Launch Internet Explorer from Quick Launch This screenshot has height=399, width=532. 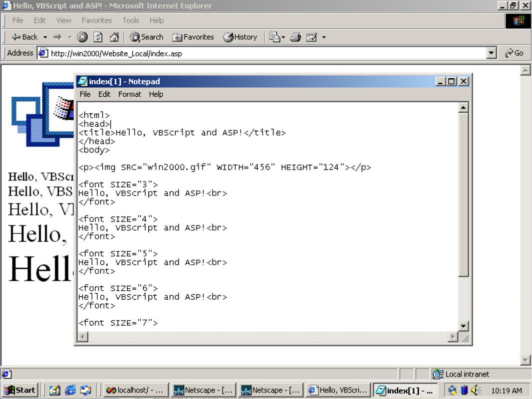[70, 390]
